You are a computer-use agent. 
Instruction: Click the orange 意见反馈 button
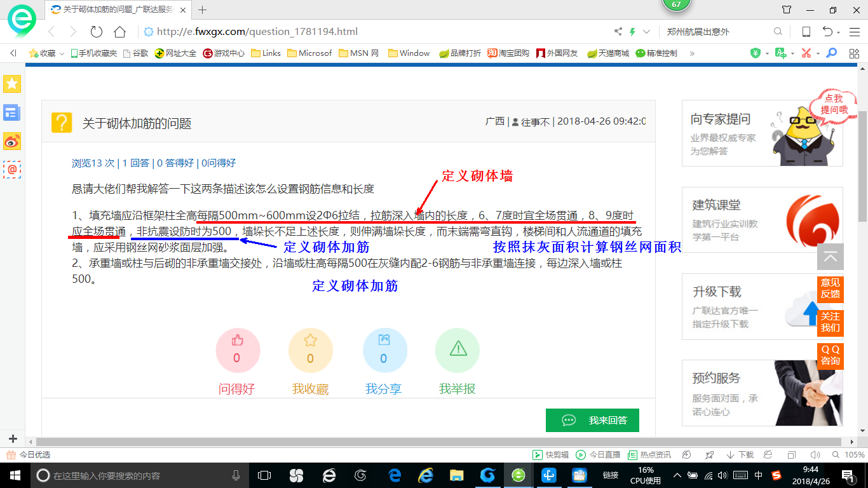click(830, 288)
